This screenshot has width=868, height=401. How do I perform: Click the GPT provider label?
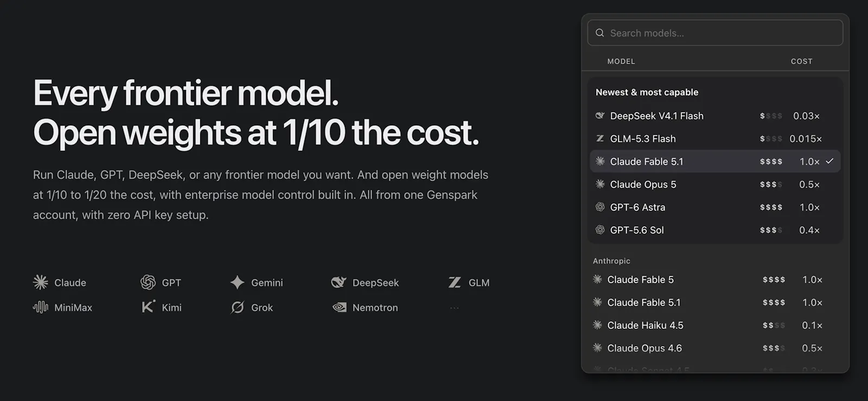(171, 283)
